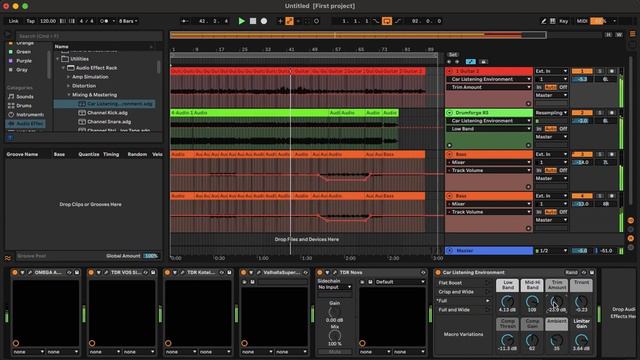The width and height of the screenshot is (640, 360).
Task: Click the TDR Nova Mute button
Action: [335, 352]
